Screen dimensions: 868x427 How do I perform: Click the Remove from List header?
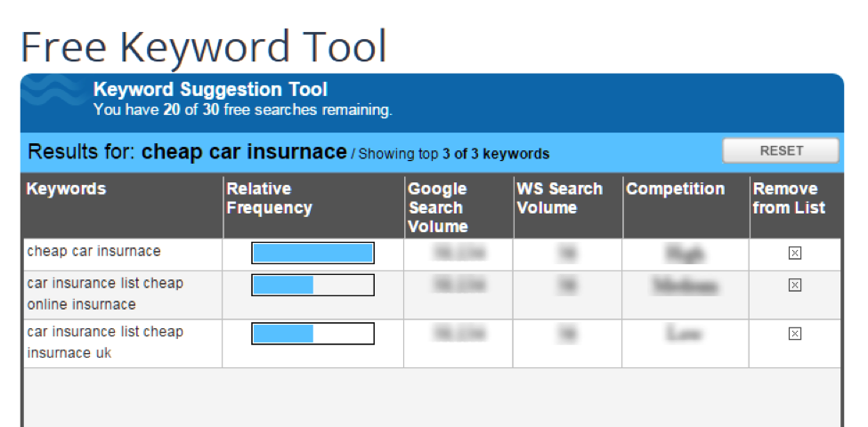coord(789,198)
